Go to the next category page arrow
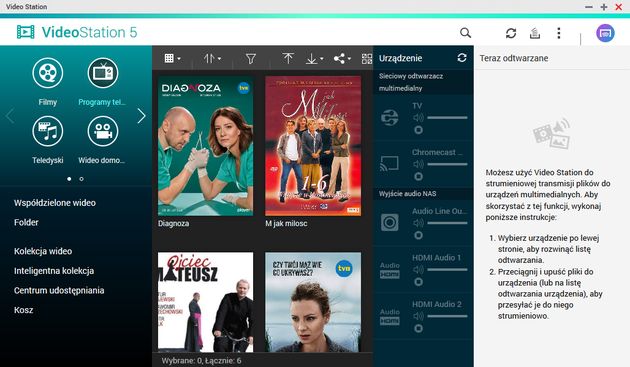The height and width of the screenshot is (367, 630). (141, 116)
